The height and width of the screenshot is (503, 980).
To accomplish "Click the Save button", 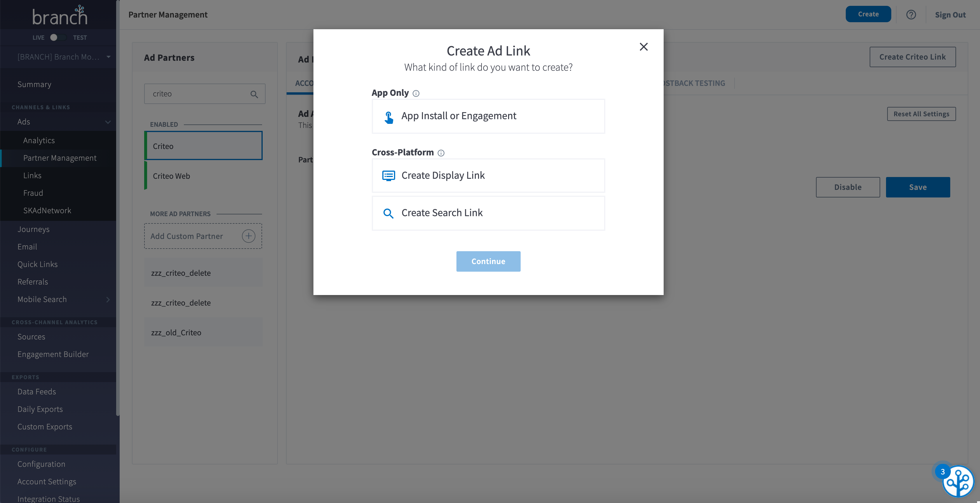I will [918, 187].
